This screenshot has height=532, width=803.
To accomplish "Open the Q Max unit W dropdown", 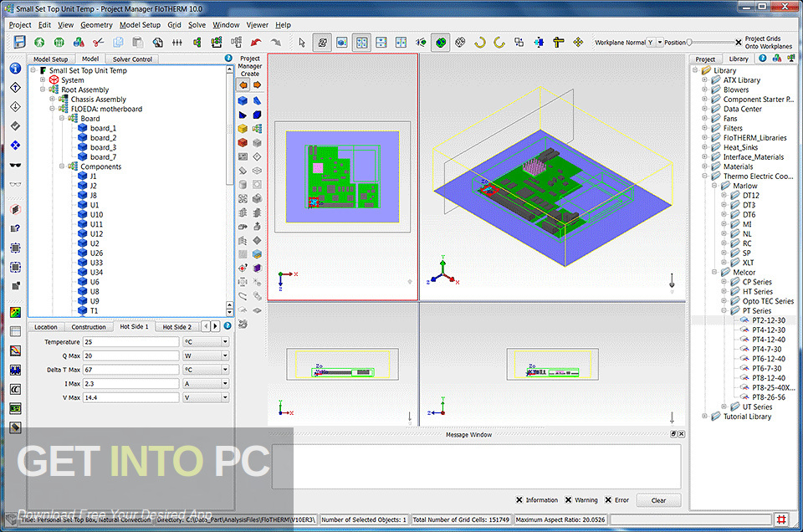I will pos(225,356).
